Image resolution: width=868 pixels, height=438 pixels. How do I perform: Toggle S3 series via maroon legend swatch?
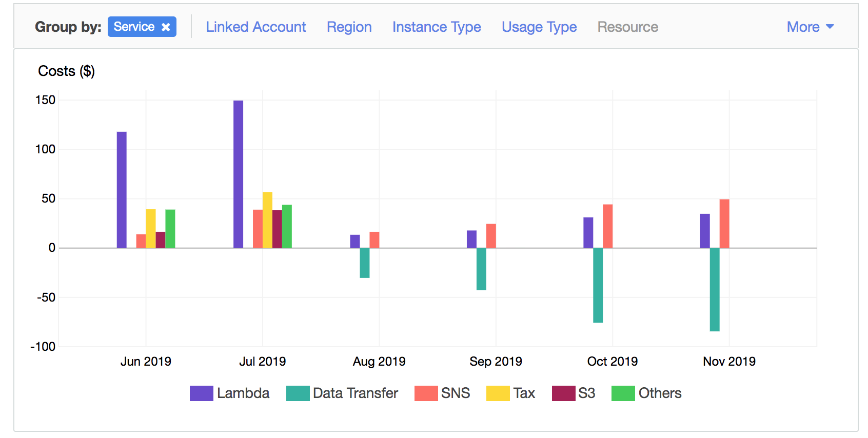[563, 393]
